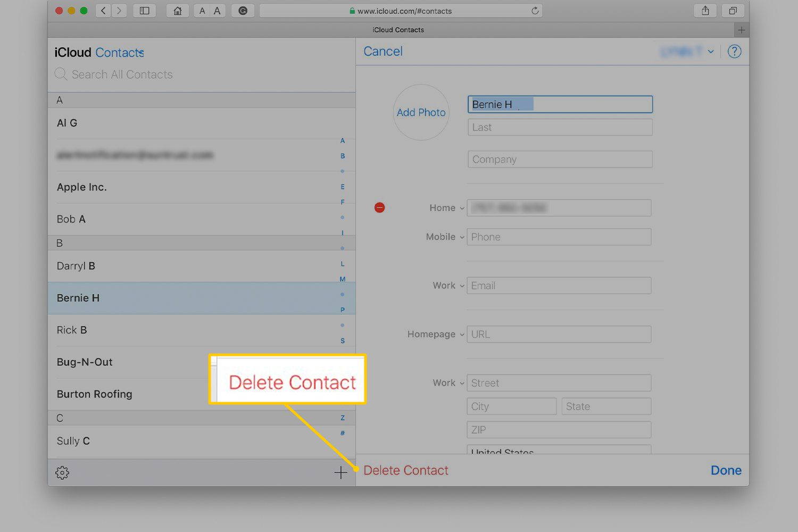The height and width of the screenshot is (532, 798).
Task: Select contact Bernie H in list
Action: tap(201, 298)
